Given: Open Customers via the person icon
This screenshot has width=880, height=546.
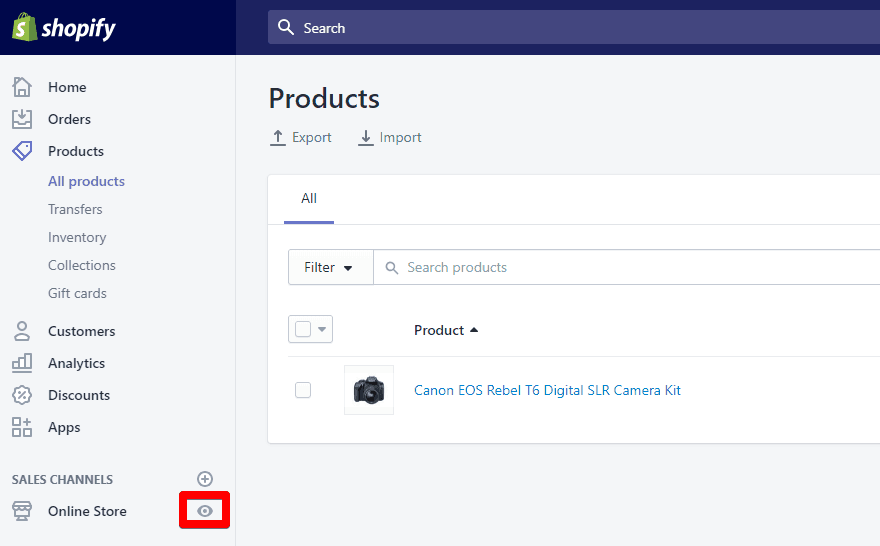Looking at the screenshot, I should click(22, 331).
